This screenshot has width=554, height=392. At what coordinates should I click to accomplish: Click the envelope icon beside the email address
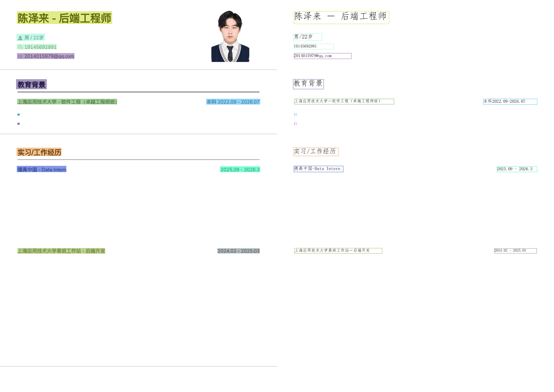20,57
